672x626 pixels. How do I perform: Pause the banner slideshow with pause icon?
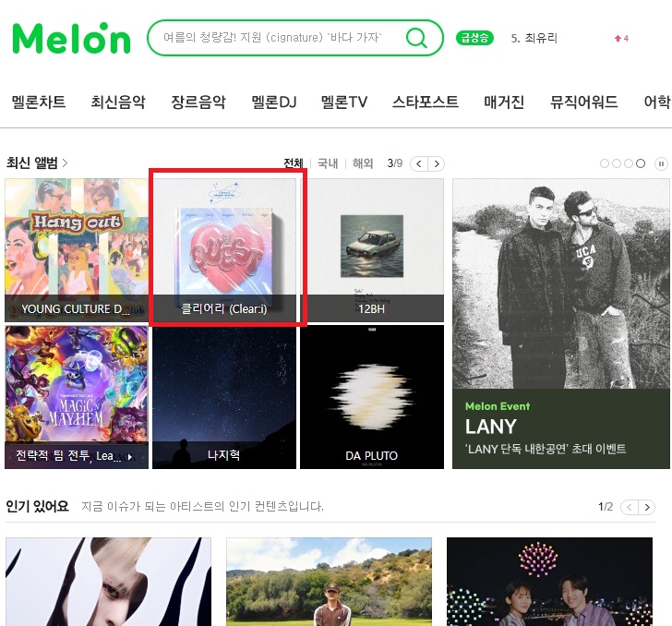coord(661,163)
